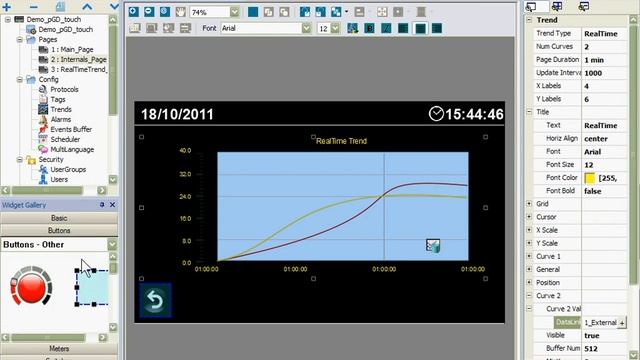Open the Protocols config item
Screen dimensions: 640x360
tap(64, 89)
